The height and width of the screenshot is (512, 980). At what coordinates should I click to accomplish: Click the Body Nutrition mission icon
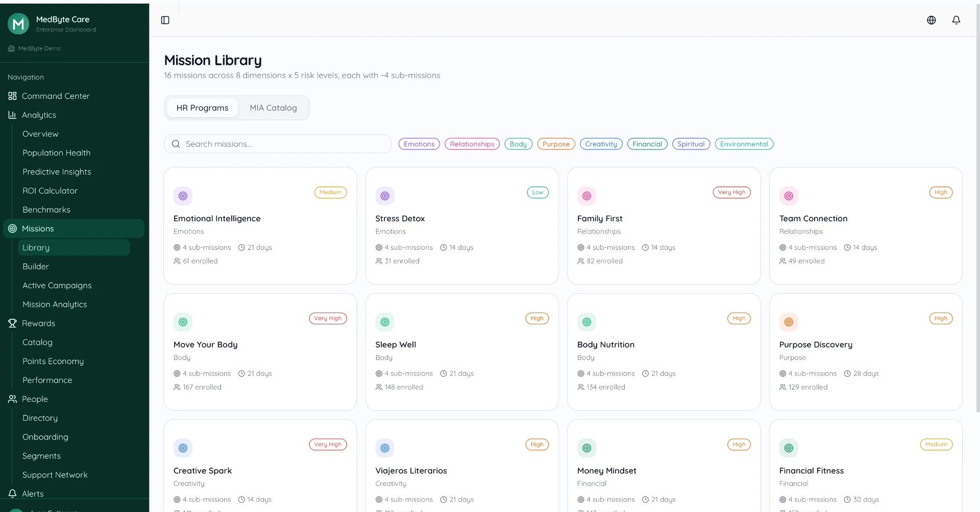tap(587, 322)
